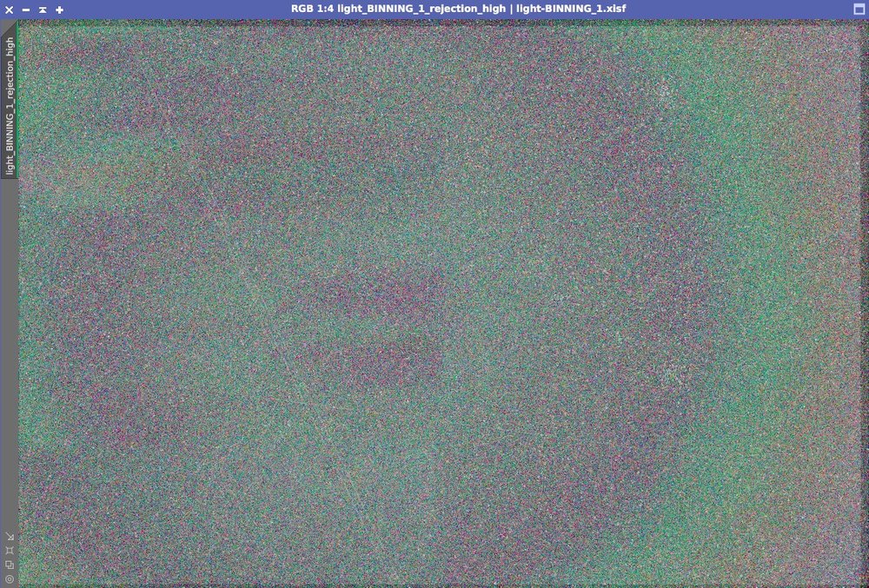Image resolution: width=869 pixels, height=588 pixels.
Task: Close the image window with the X icon
Action: pos(8,10)
